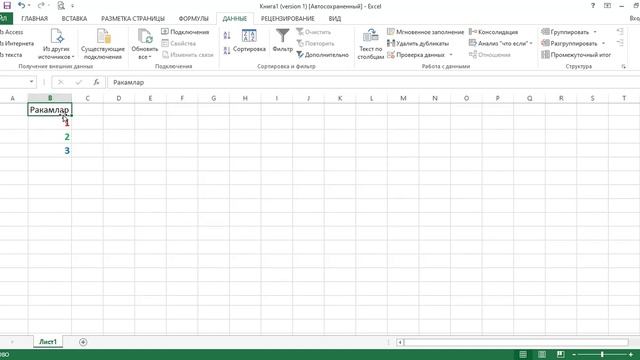Switch to the ФОРМУЛЫ tab
640x360 pixels.
click(x=193, y=19)
